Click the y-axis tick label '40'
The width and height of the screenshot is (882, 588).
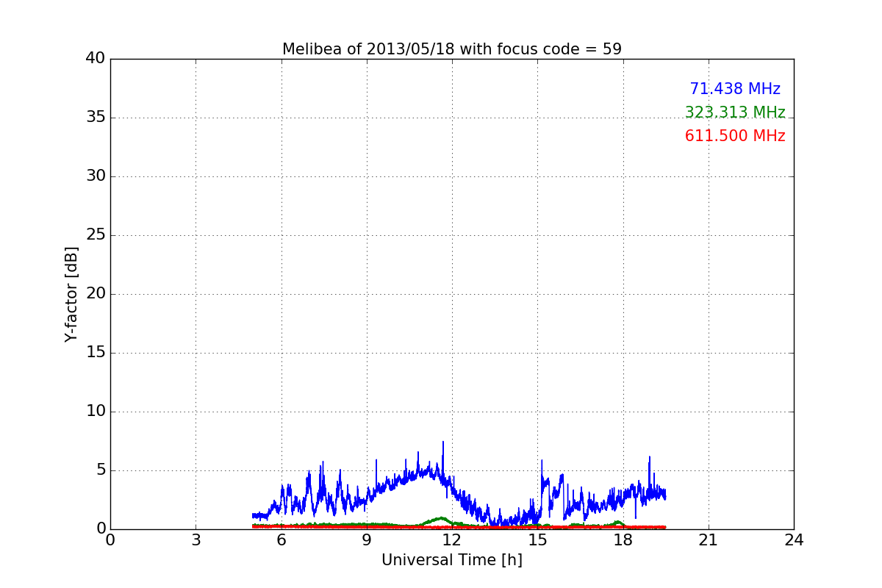click(96, 59)
